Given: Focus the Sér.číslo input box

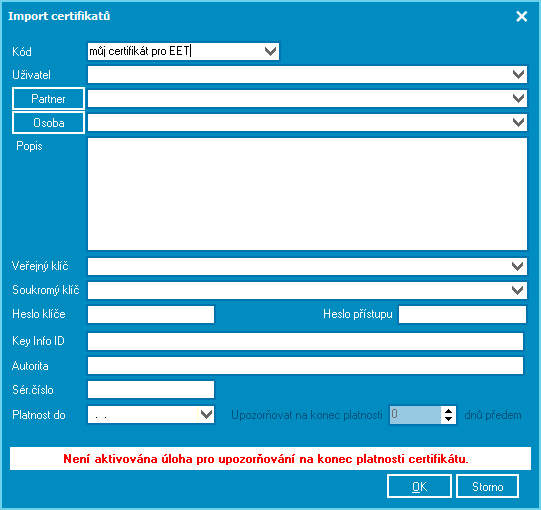Looking at the screenshot, I should click(151, 390).
